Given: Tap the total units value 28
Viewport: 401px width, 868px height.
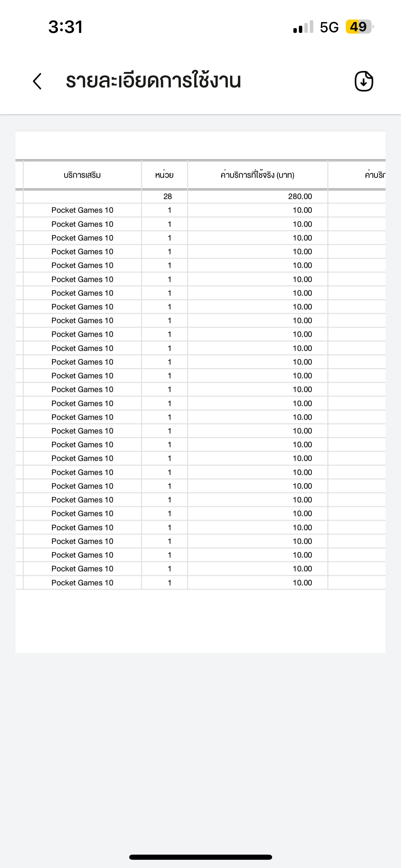Looking at the screenshot, I should tap(168, 196).
